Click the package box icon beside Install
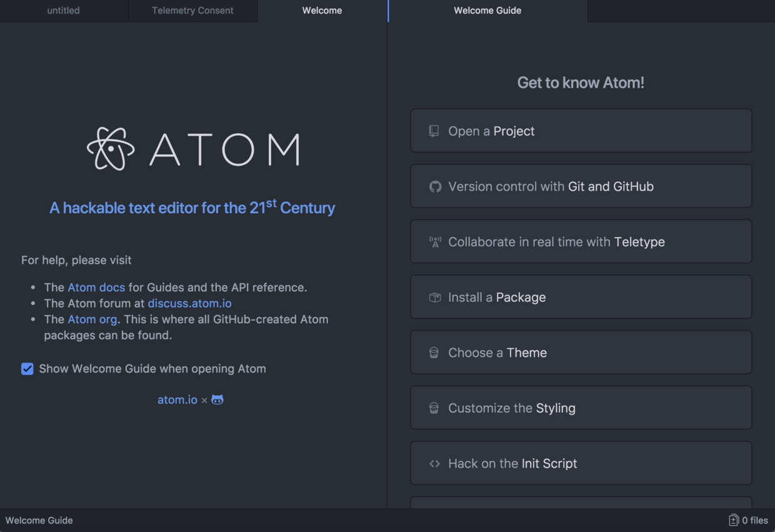The width and height of the screenshot is (775, 532). 435,298
